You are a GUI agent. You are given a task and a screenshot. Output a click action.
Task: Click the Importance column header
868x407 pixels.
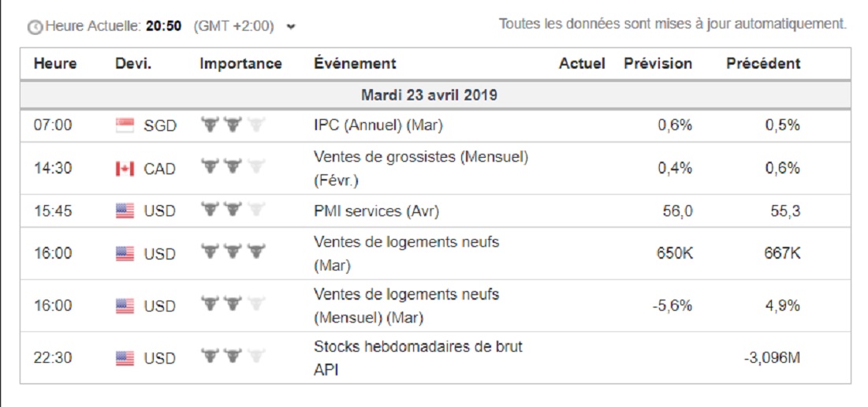point(240,64)
